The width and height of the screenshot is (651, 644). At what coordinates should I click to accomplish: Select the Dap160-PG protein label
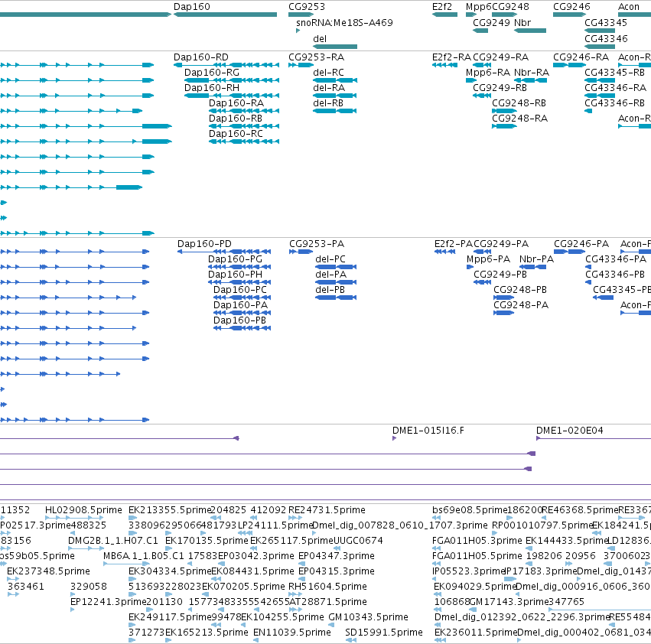point(235,259)
